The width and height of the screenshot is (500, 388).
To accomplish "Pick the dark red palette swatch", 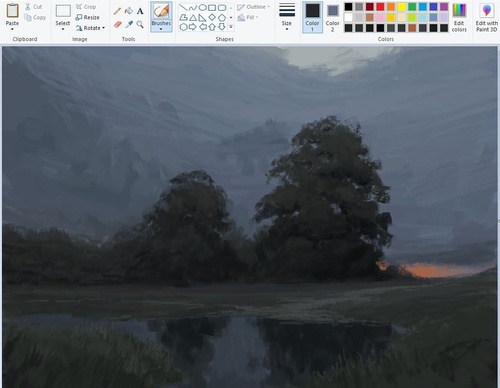I will 370,7.
